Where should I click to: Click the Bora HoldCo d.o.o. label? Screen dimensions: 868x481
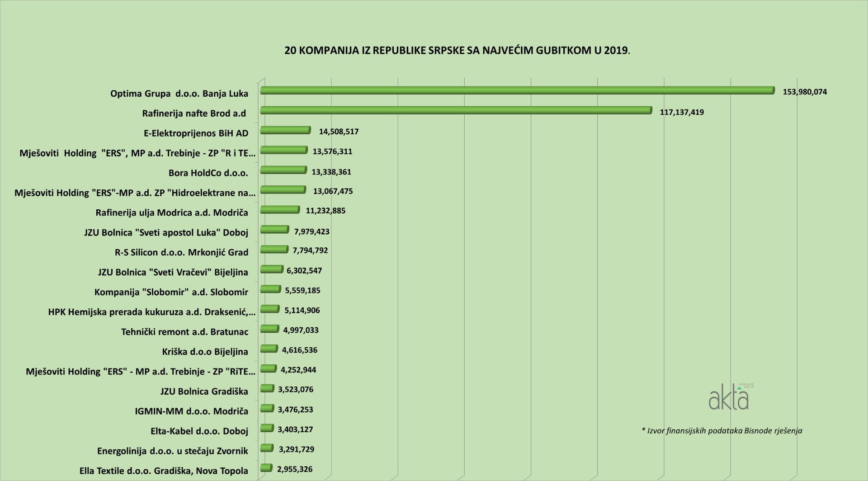pos(208,173)
